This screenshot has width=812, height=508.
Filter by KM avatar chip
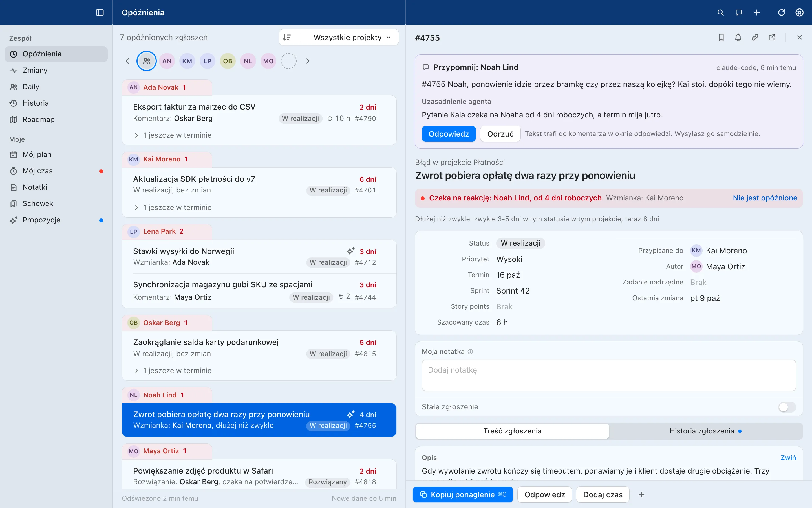point(187,61)
